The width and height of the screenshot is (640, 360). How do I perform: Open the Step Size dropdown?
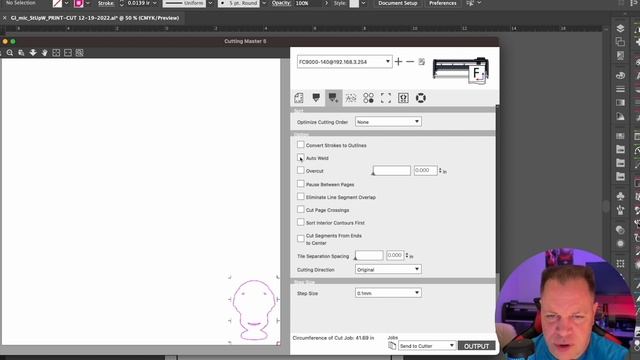point(388,293)
